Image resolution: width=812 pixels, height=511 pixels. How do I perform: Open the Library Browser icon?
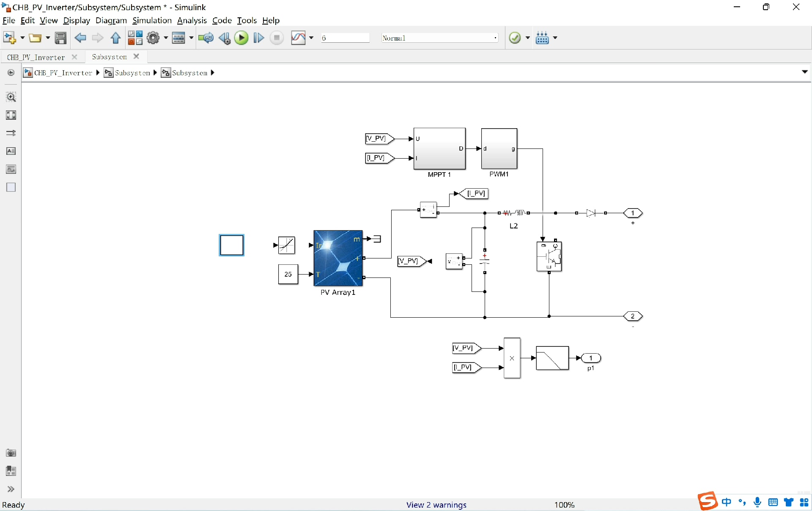tap(135, 38)
